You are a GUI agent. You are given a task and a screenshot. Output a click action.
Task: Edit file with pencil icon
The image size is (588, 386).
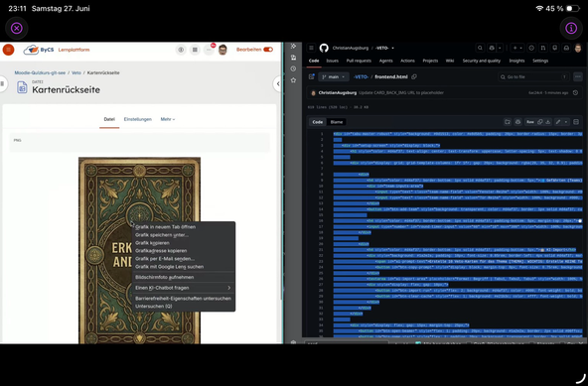[x=558, y=122]
